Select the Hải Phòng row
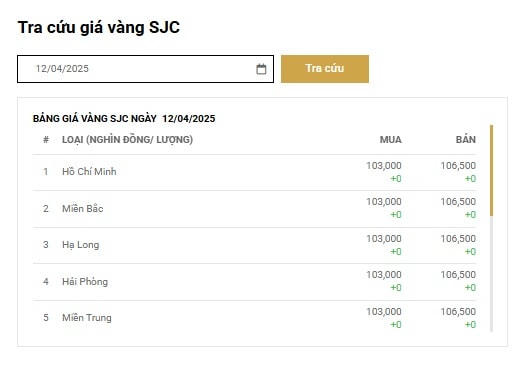The image size is (513, 371). point(254,282)
